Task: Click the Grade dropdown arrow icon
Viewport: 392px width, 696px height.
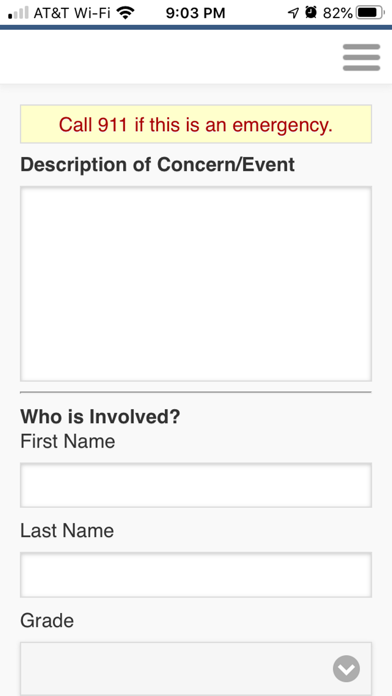Action: [346, 668]
